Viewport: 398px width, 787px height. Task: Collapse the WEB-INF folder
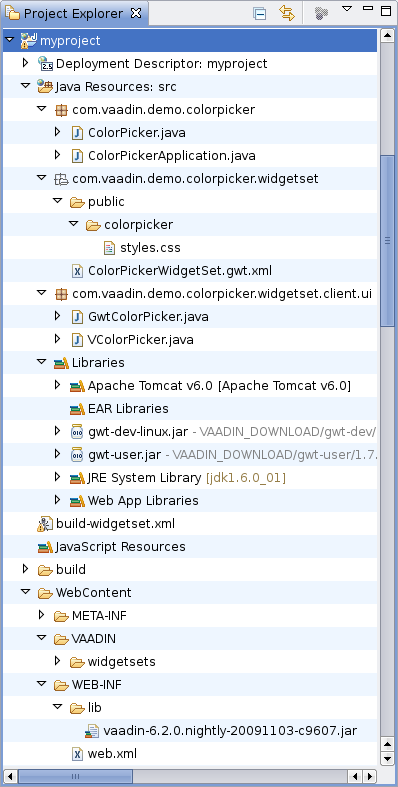[42, 684]
